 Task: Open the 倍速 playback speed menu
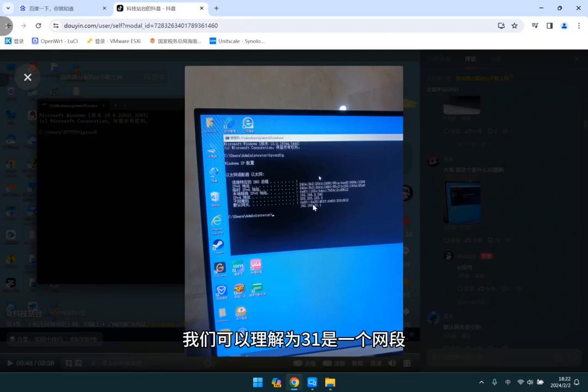coord(376,363)
